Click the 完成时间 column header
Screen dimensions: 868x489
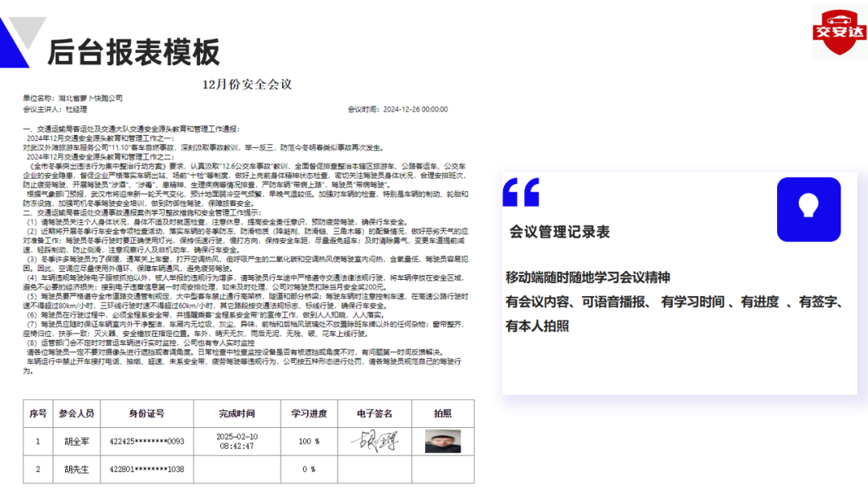pyautogui.click(x=236, y=413)
